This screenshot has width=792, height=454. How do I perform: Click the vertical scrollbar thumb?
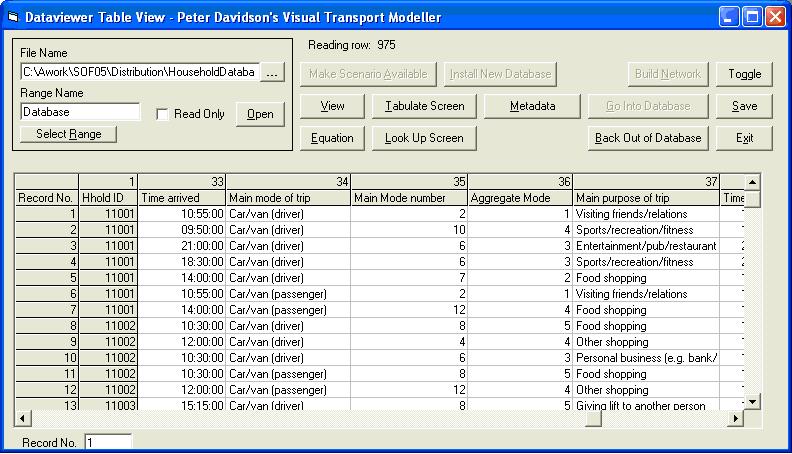point(753,199)
